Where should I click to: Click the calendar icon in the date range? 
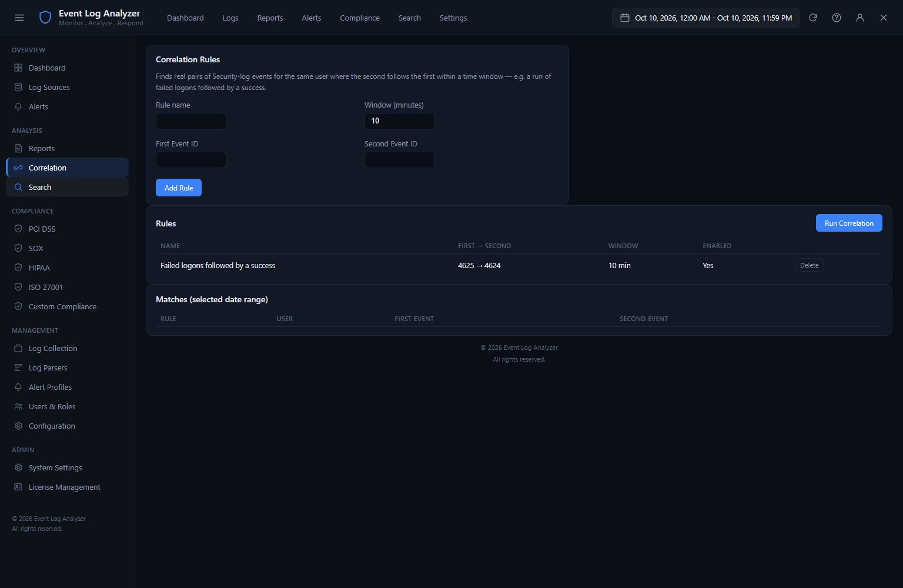point(625,18)
